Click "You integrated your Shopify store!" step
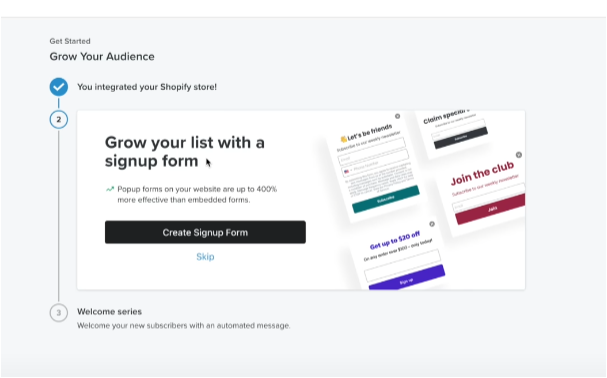This screenshot has height=378, width=607. click(x=147, y=87)
